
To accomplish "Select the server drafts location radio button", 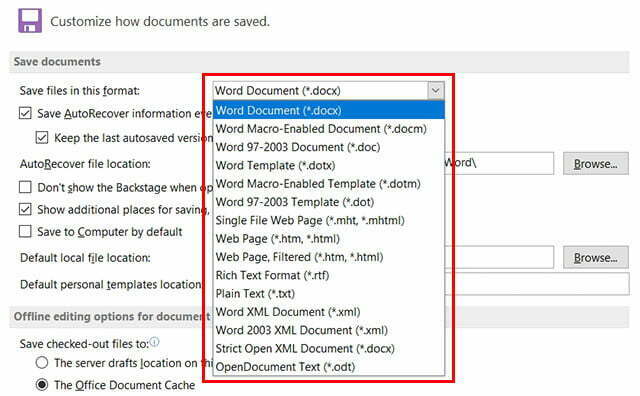I will (42, 363).
